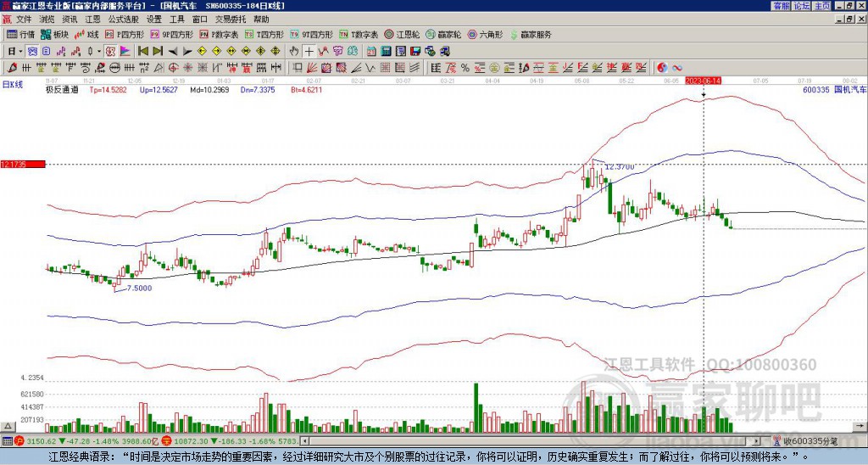Image resolution: width=868 pixels, height=465 pixels.
Task: Open the 赢家轮 tool
Action: (443, 34)
